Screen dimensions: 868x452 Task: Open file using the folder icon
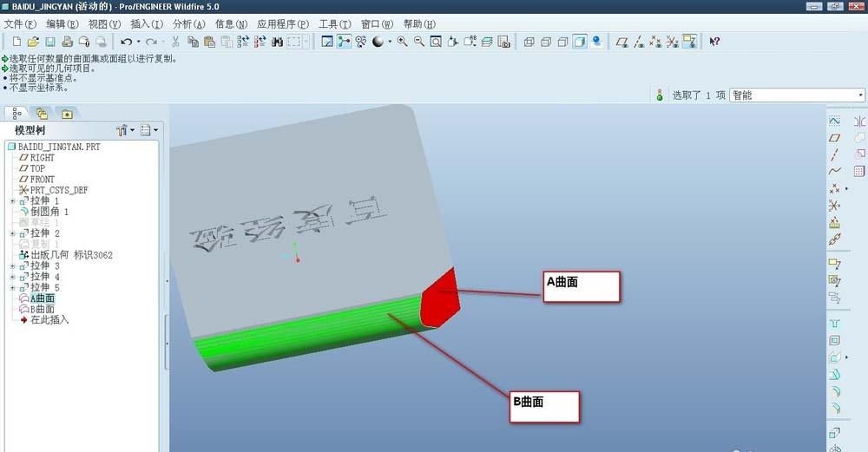coord(33,42)
